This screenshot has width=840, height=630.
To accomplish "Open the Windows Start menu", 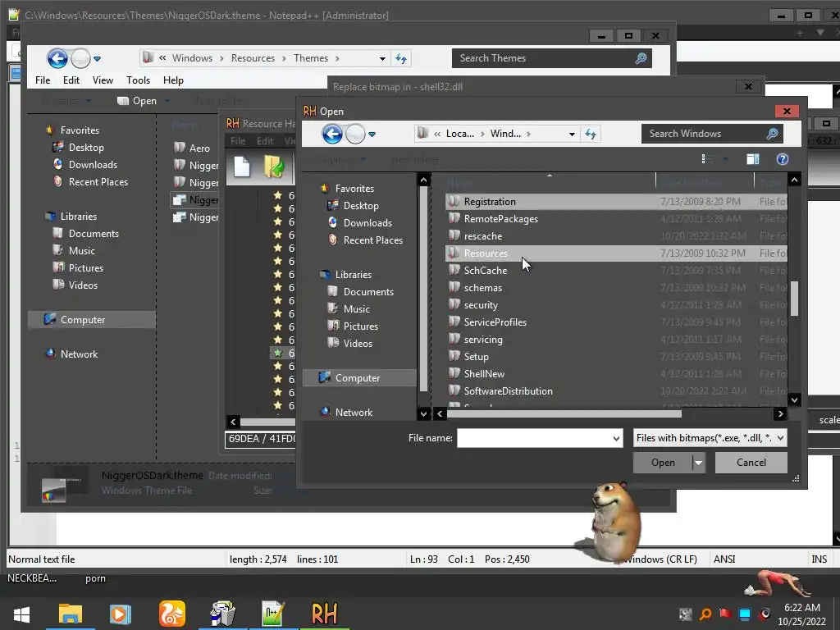I will 21,614.
